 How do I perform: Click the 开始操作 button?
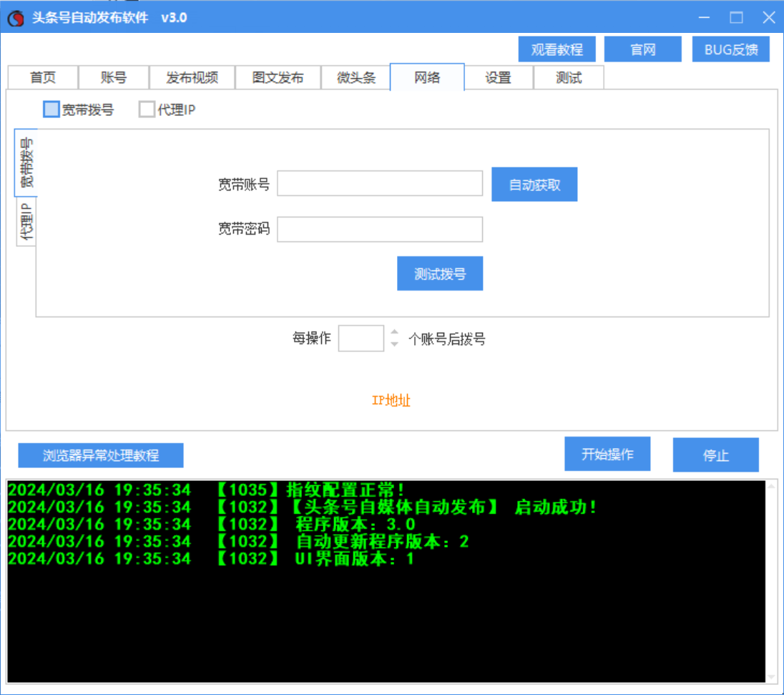(x=607, y=454)
